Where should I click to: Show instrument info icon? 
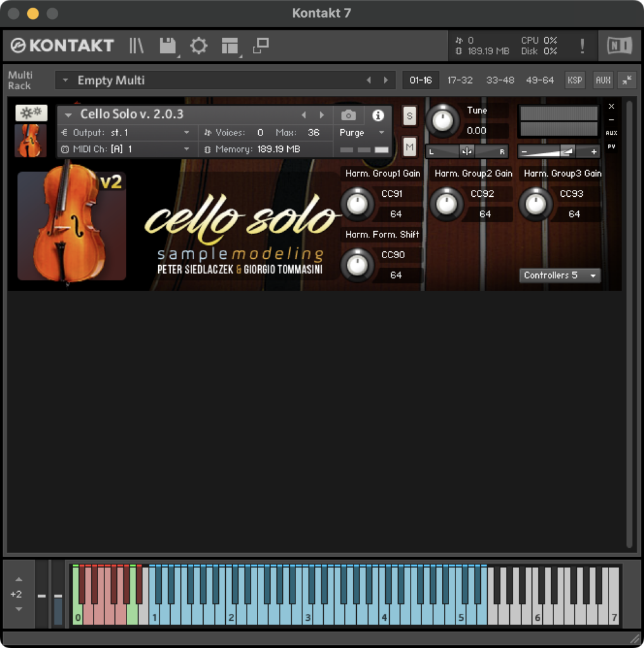(x=378, y=115)
